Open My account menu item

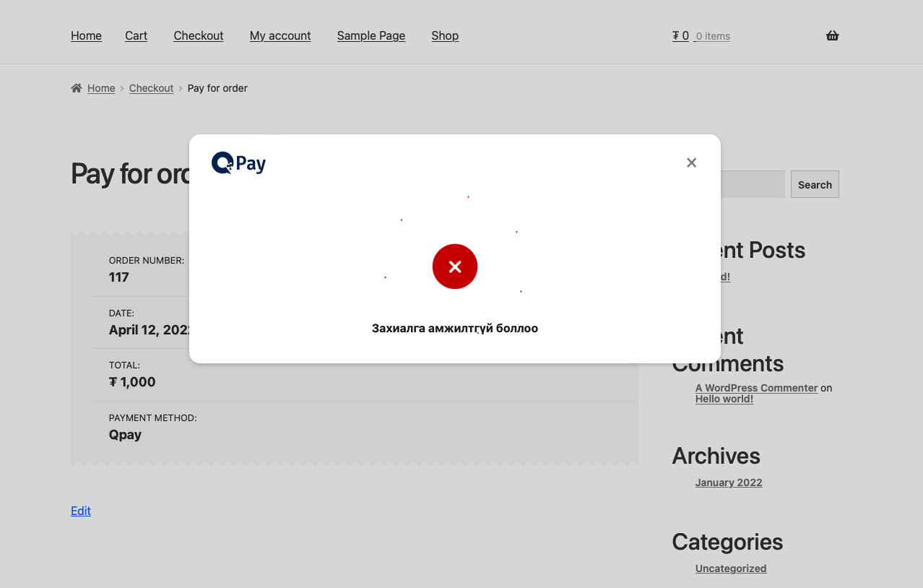tap(280, 35)
